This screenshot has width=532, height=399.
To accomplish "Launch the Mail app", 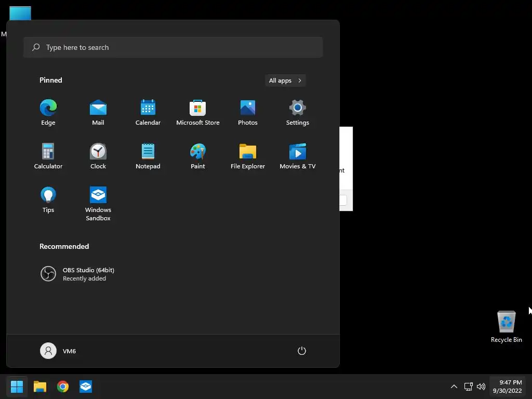I will point(98,113).
